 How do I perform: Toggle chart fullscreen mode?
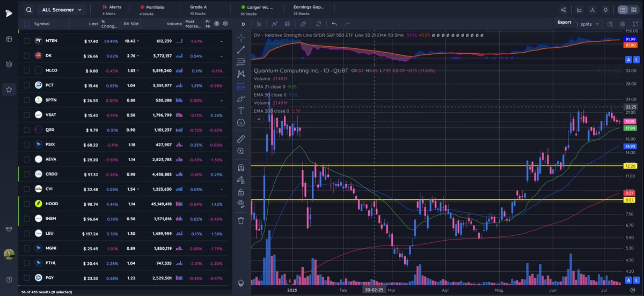634,24
